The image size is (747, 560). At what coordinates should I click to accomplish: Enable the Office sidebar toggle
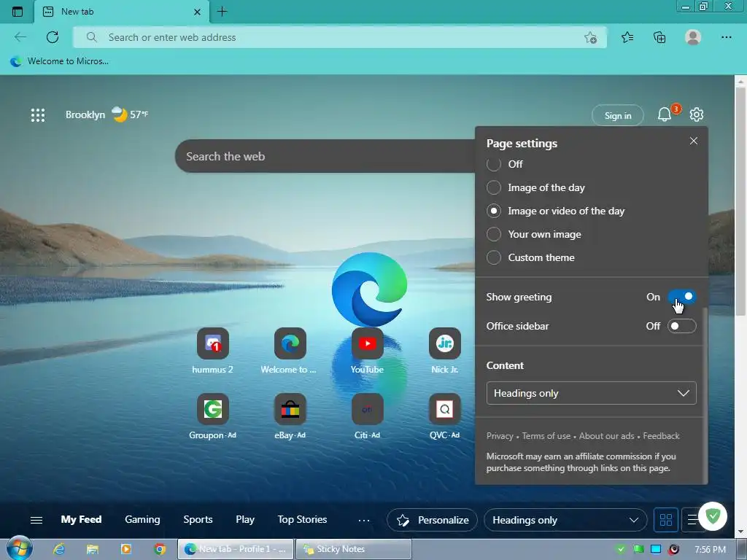tap(682, 326)
